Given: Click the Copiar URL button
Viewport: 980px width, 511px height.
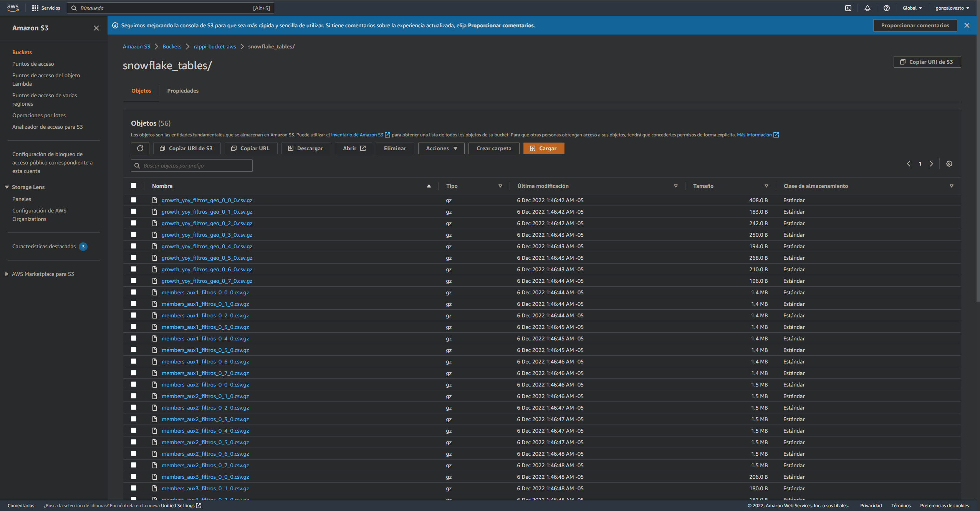Looking at the screenshot, I should [251, 148].
